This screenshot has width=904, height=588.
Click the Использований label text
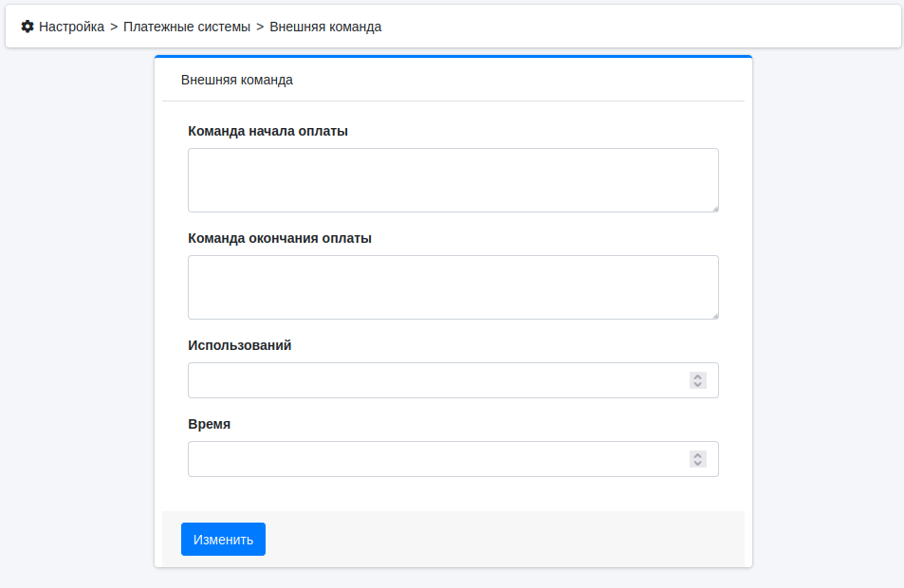pyautogui.click(x=239, y=345)
